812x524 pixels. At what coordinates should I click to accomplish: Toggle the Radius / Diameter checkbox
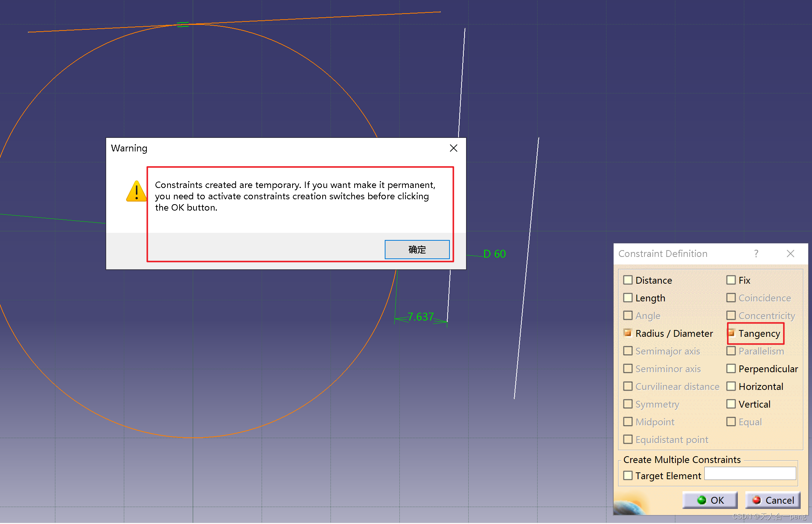[x=628, y=333]
